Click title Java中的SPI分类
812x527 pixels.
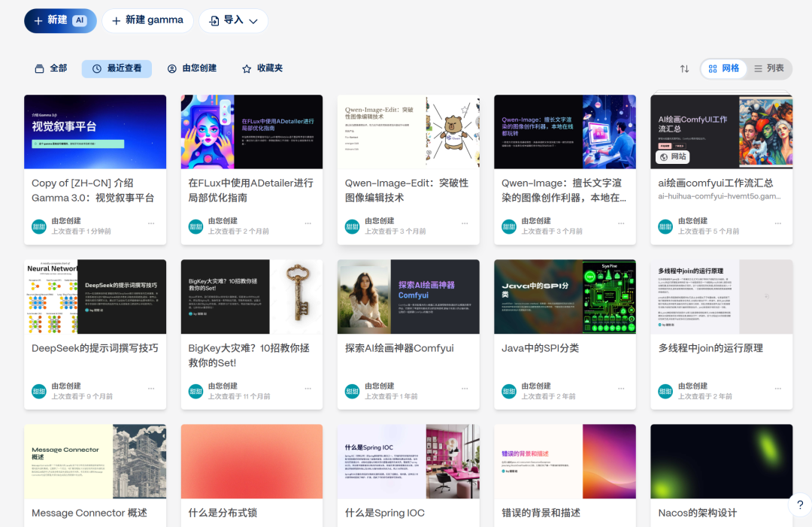coord(540,348)
